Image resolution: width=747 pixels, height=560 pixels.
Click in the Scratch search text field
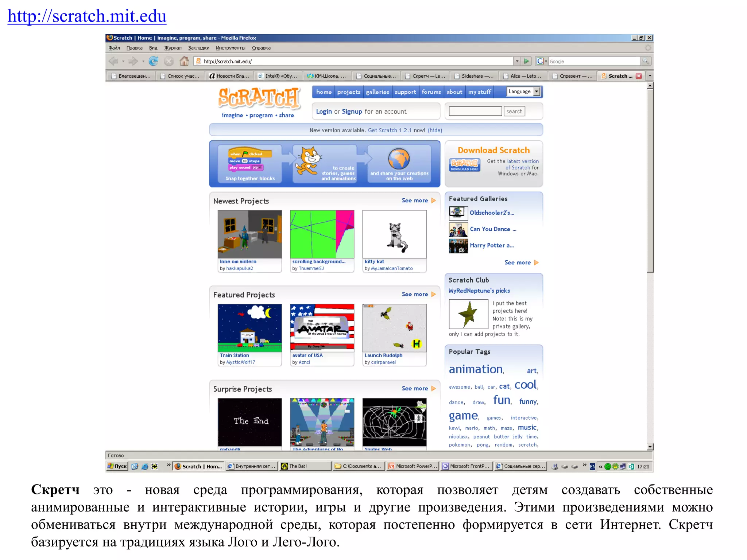pos(475,111)
